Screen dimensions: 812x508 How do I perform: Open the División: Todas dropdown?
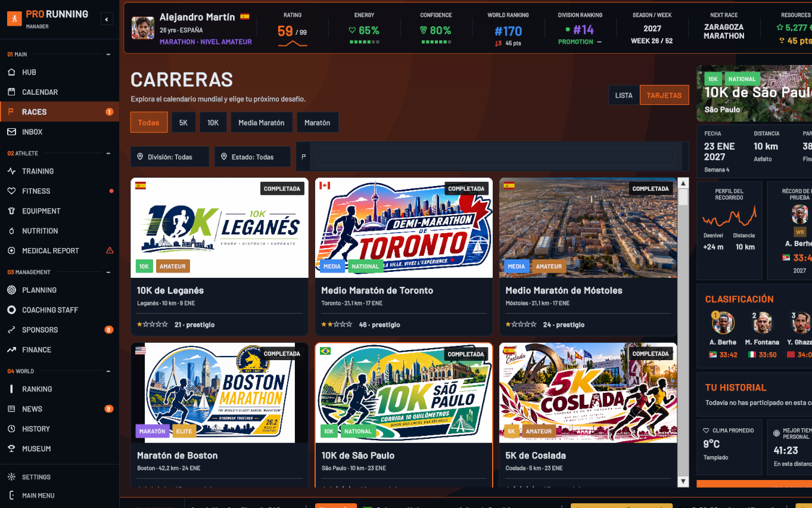[170, 157]
